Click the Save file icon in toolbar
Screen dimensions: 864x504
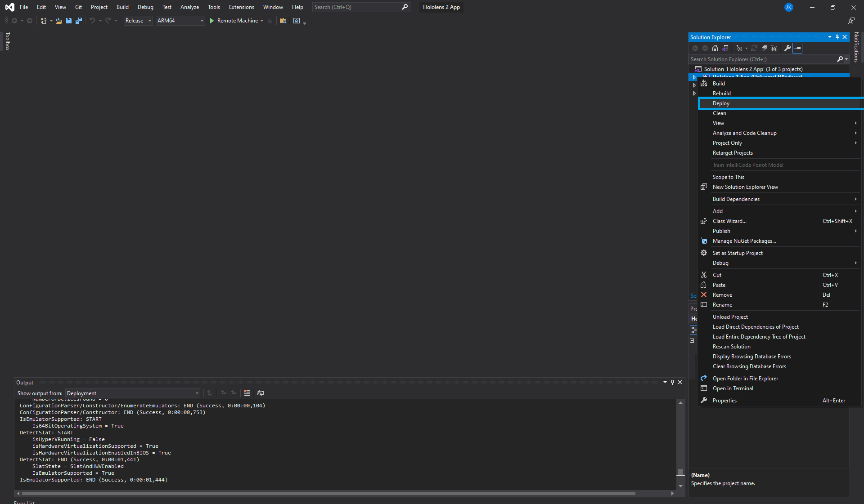point(69,21)
